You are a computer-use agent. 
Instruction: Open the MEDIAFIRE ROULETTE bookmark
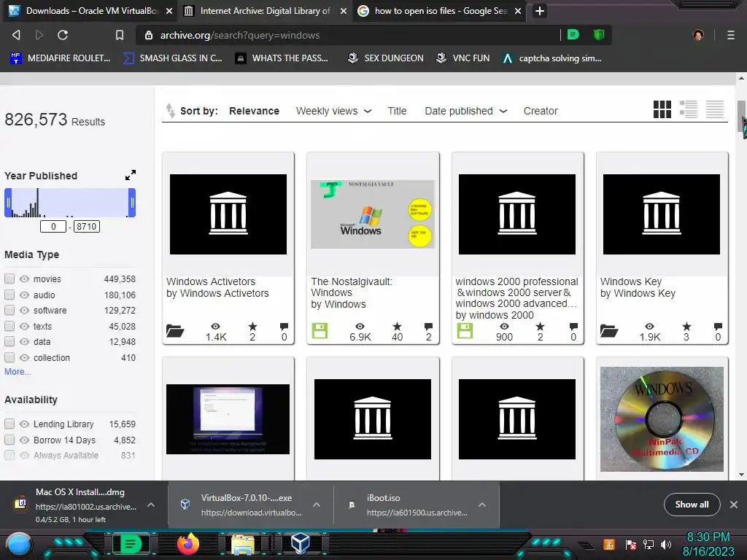[x=61, y=58]
